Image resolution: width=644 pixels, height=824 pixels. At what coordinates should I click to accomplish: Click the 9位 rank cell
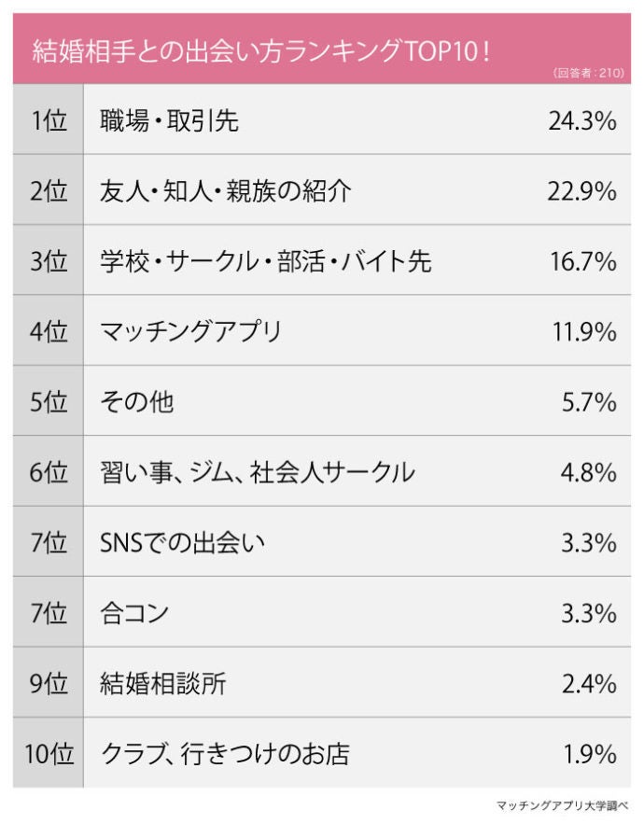(x=49, y=684)
